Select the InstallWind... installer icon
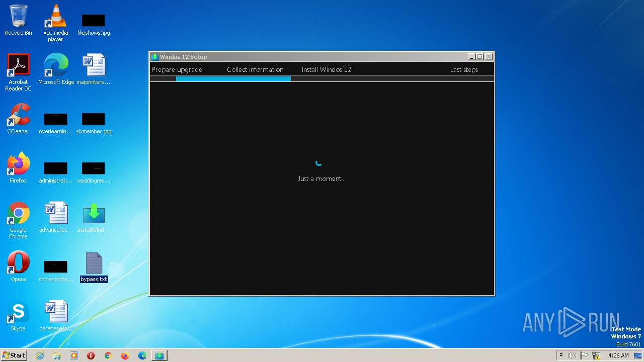The width and height of the screenshot is (644, 362). click(94, 217)
